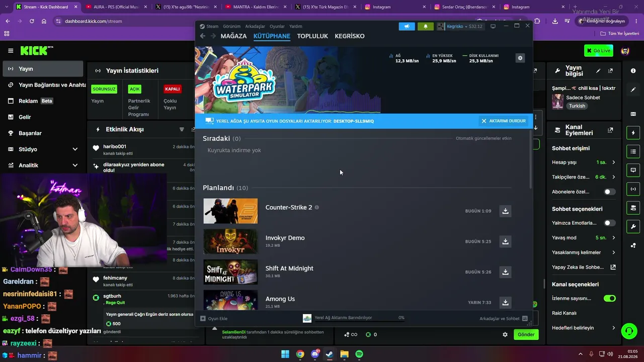Open chat settings gear in Kick
Image resolution: width=644 pixels, height=362 pixels.
(x=505, y=334)
